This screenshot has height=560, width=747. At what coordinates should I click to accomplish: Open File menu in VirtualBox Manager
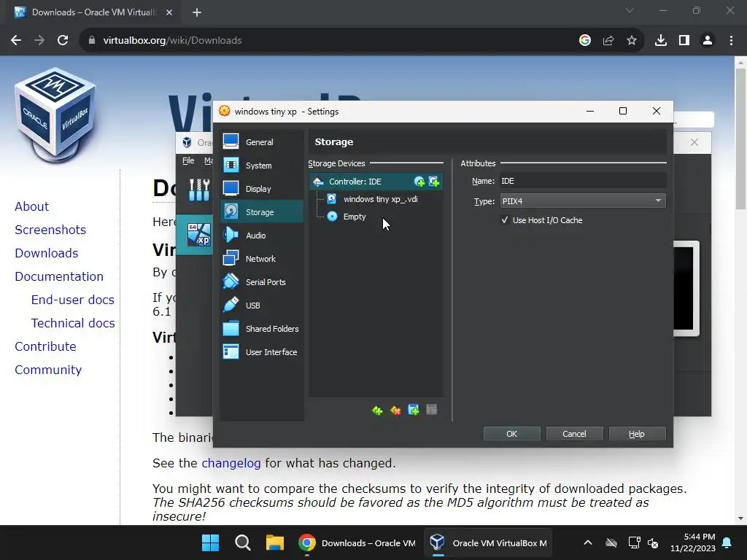pyautogui.click(x=188, y=160)
